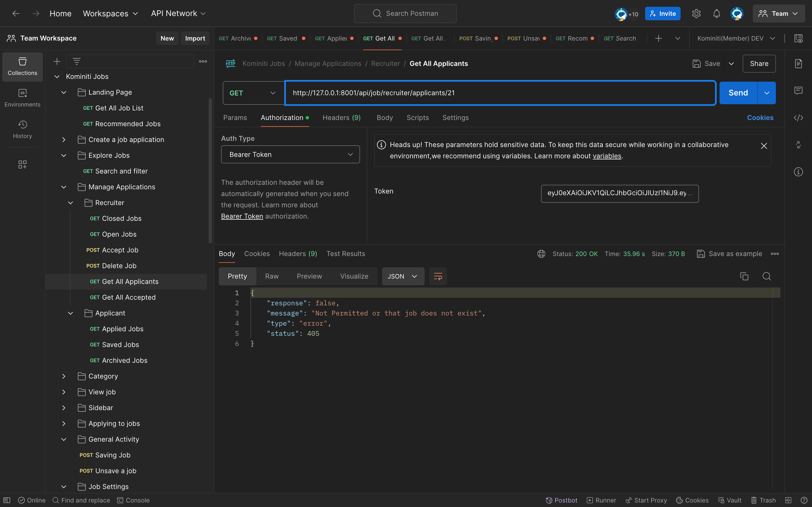Collapse the Landing Page folder
The height and width of the screenshot is (507, 812).
[64, 92]
